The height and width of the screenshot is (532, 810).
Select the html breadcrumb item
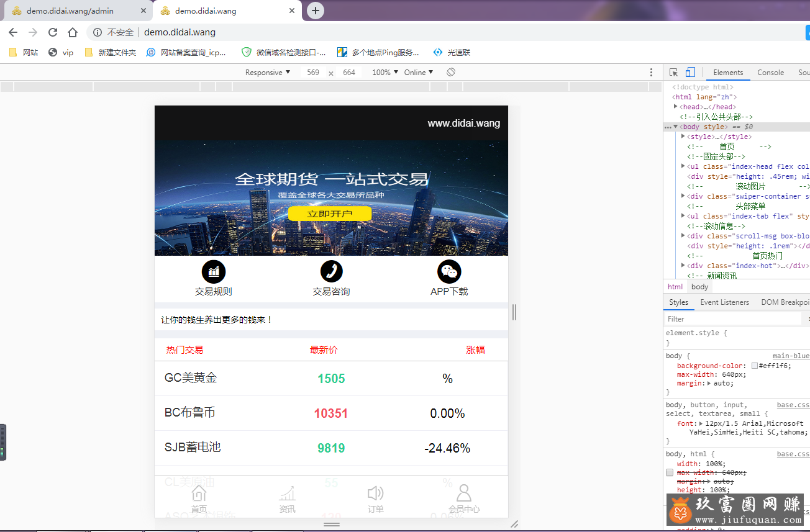point(675,287)
